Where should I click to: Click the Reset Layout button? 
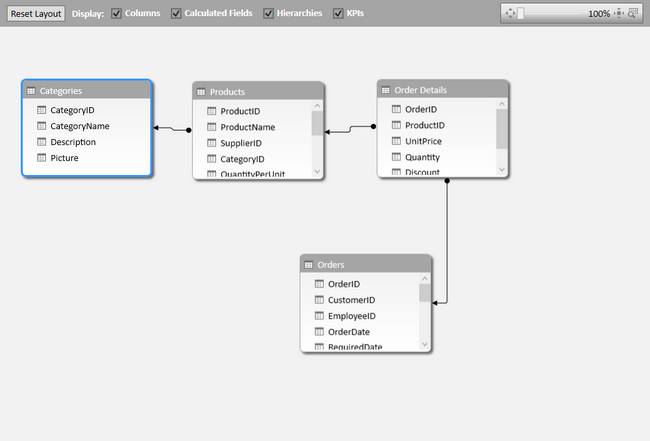point(36,14)
